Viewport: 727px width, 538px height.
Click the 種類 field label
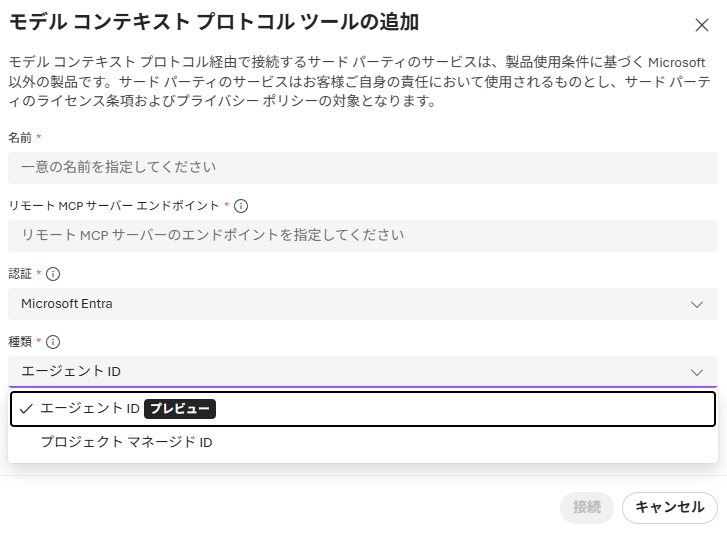(20, 342)
